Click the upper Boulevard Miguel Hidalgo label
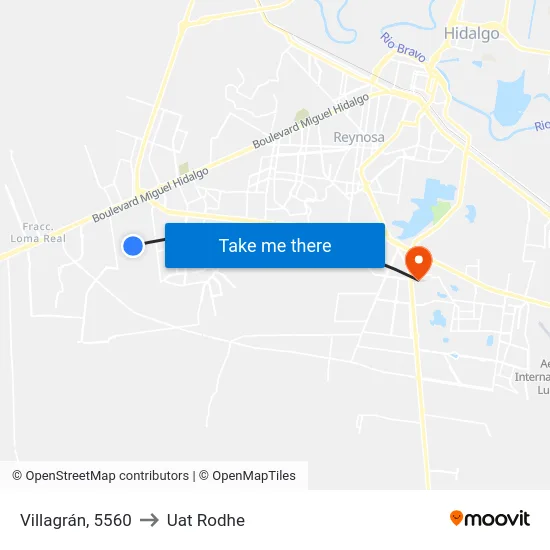Image resolution: width=550 pixels, height=550 pixels. 311,121
